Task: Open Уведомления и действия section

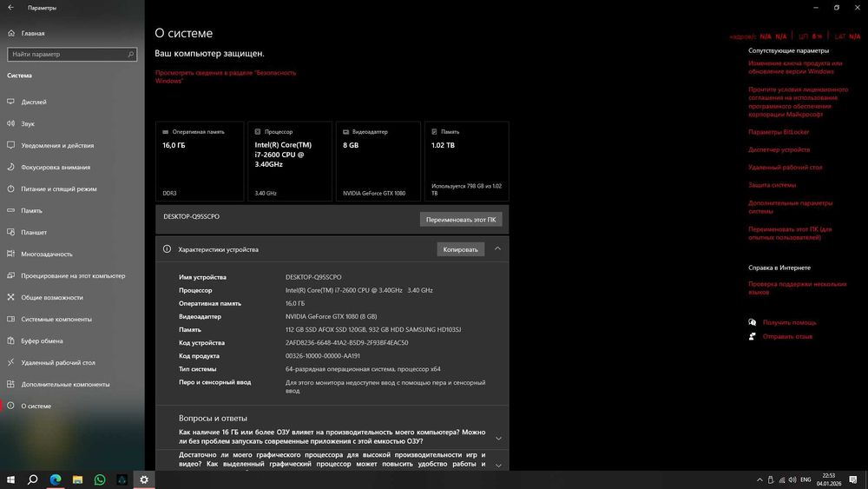Action: 57,145
